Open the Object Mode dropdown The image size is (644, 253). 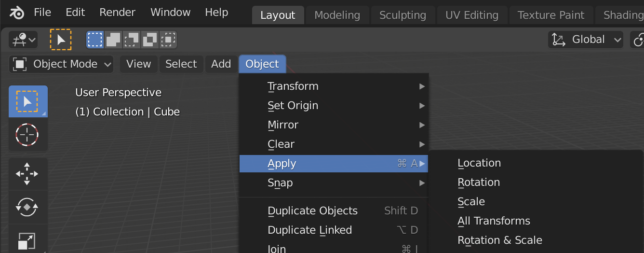[x=62, y=64]
